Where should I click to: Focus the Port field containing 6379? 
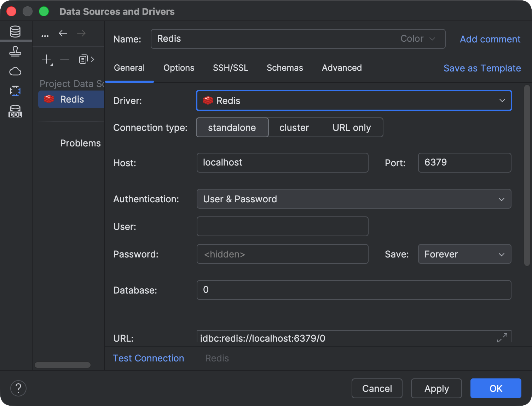point(465,163)
